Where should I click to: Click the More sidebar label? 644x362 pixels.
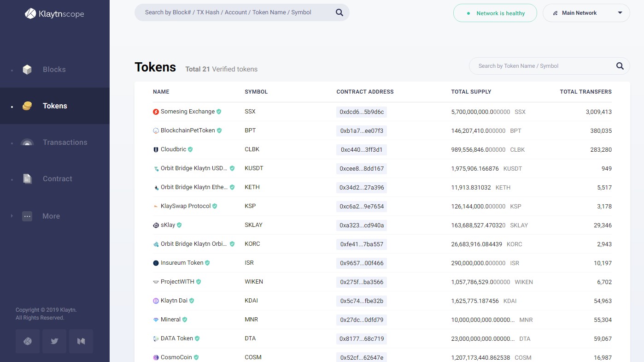[x=51, y=216]
